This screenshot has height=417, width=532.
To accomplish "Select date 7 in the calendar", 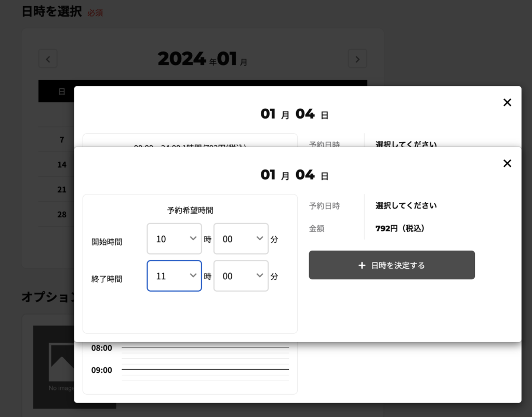I will click(x=62, y=139).
